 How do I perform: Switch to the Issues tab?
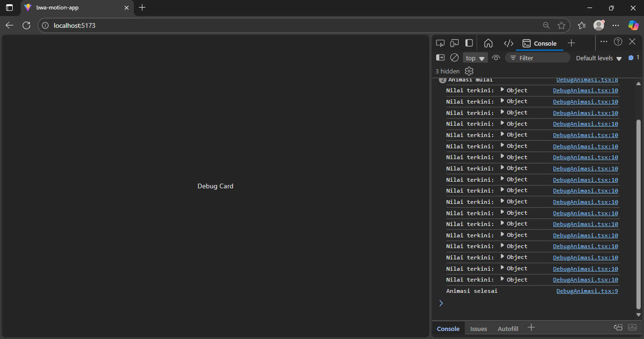(478, 328)
